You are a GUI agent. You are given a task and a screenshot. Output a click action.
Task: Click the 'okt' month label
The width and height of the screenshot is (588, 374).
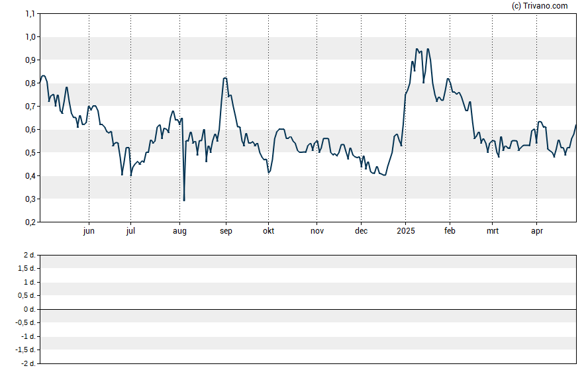tap(268, 231)
